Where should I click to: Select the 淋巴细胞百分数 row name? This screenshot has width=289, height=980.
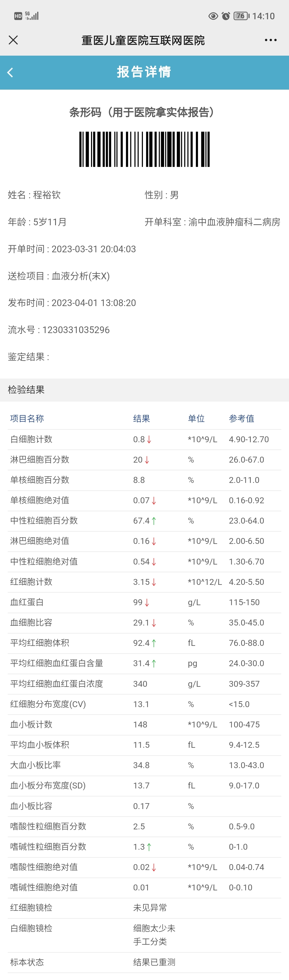tap(40, 460)
